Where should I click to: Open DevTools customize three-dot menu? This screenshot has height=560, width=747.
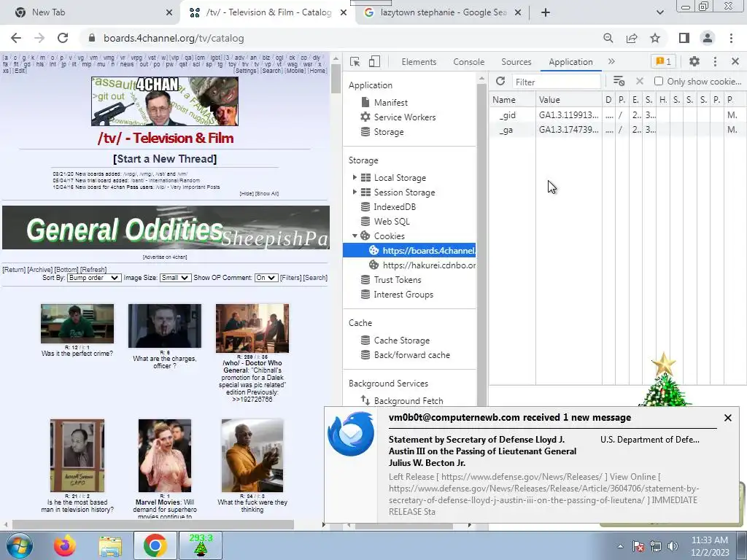click(715, 61)
